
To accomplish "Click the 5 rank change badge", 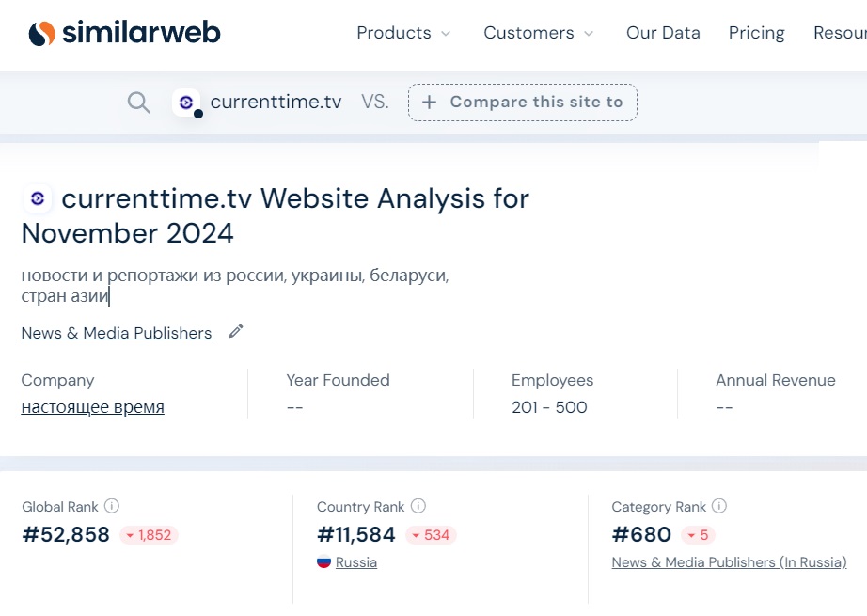I will [x=699, y=535].
